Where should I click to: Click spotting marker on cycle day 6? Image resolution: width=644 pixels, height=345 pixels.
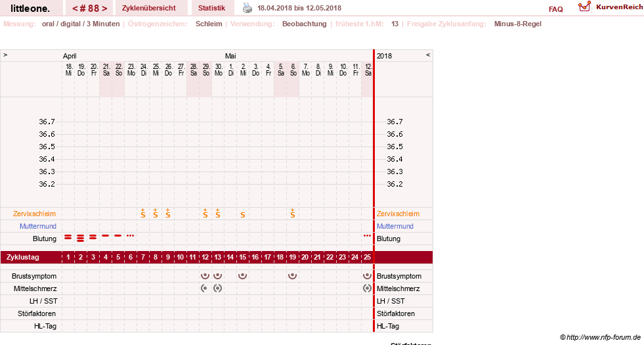(x=130, y=236)
